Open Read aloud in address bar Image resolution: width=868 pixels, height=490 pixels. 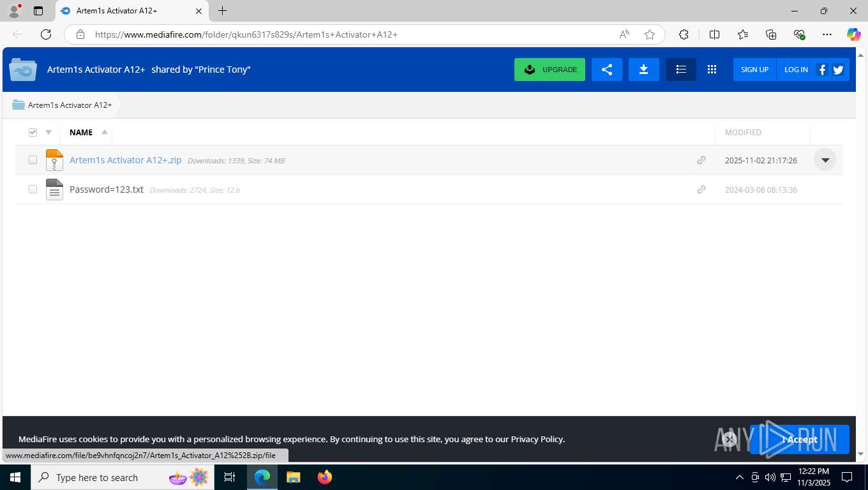624,34
